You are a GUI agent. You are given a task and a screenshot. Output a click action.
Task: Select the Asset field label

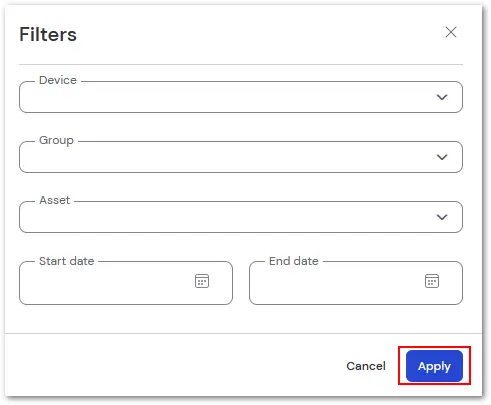point(55,200)
